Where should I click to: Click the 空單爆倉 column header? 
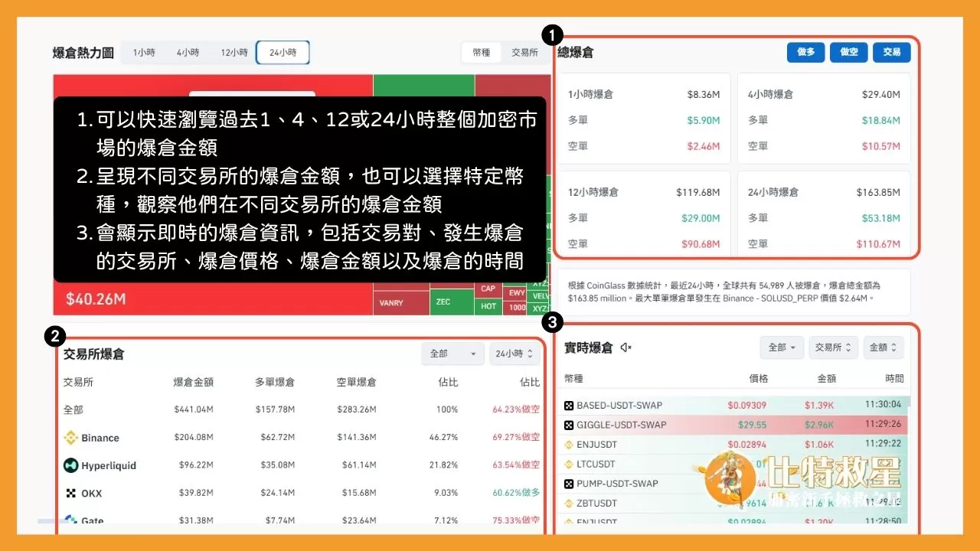(x=356, y=382)
